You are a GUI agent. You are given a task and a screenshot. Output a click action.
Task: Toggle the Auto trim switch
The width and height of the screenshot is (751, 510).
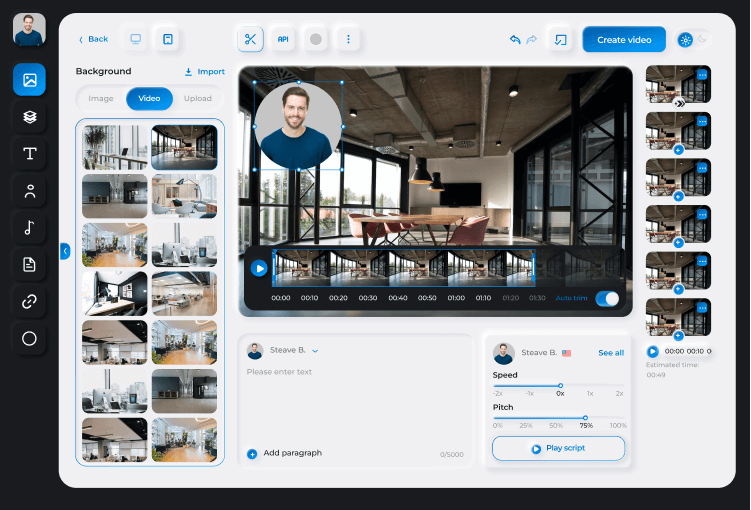[606, 298]
